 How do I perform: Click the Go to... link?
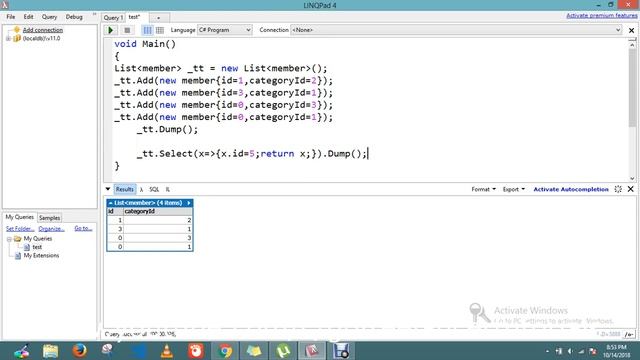point(83,228)
